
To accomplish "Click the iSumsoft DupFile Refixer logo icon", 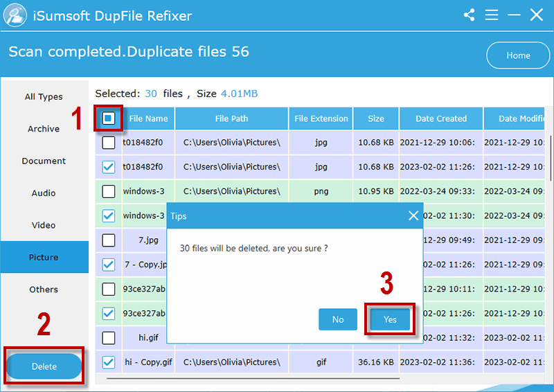I will coord(15,15).
